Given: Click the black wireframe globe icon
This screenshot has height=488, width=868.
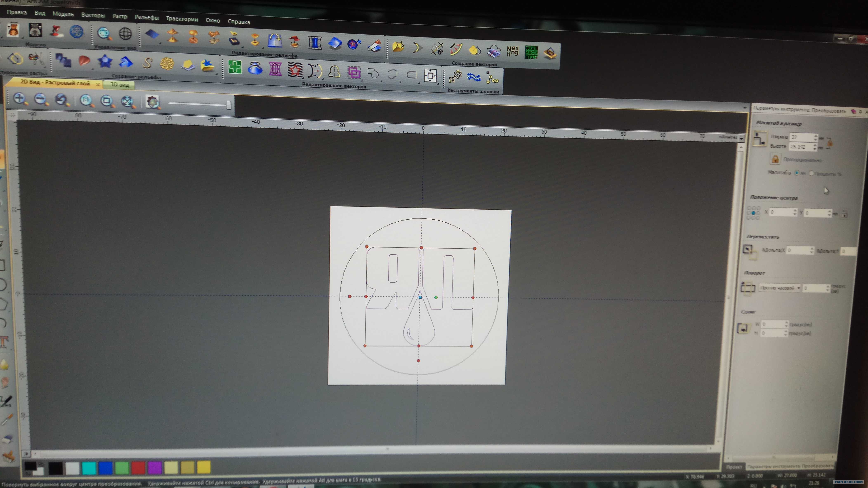Looking at the screenshot, I should pos(125,34).
